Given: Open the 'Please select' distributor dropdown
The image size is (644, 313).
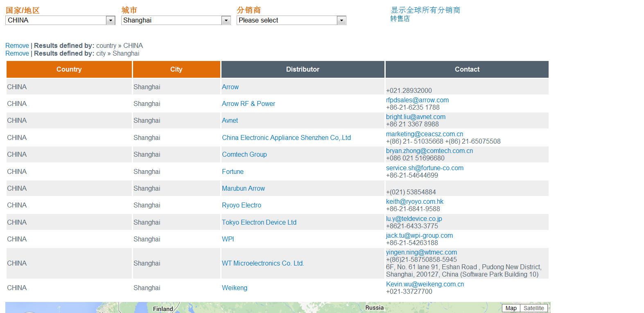Looking at the screenshot, I should click(x=291, y=20).
